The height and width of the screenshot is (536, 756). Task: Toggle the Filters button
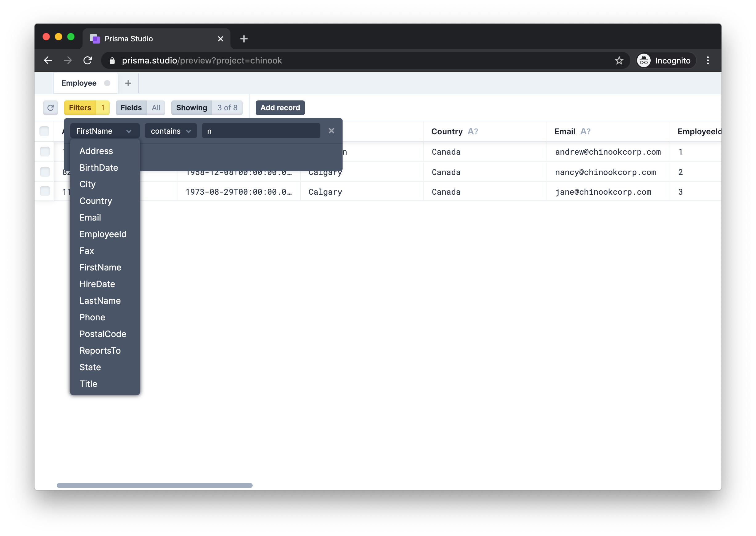tap(87, 108)
